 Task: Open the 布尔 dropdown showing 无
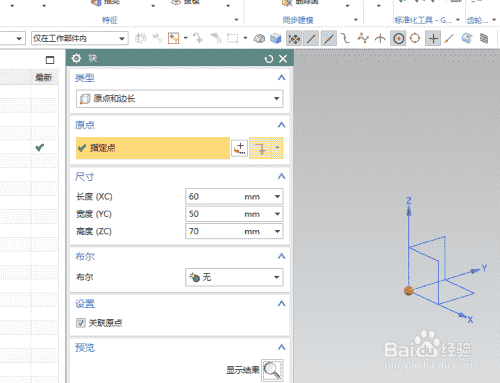pyautogui.click(x=234, y=277)
